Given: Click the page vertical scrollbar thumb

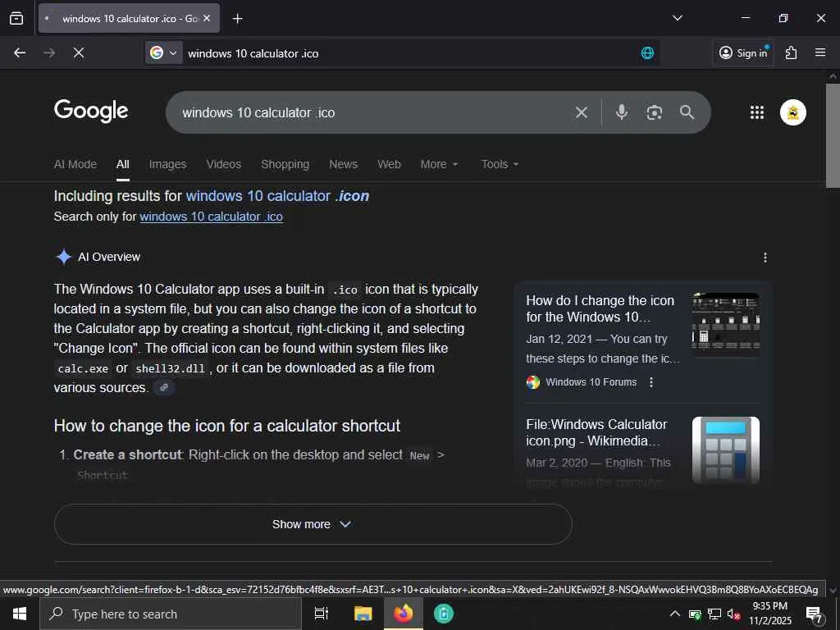Looking at the screenshot, I should [833, 135].
